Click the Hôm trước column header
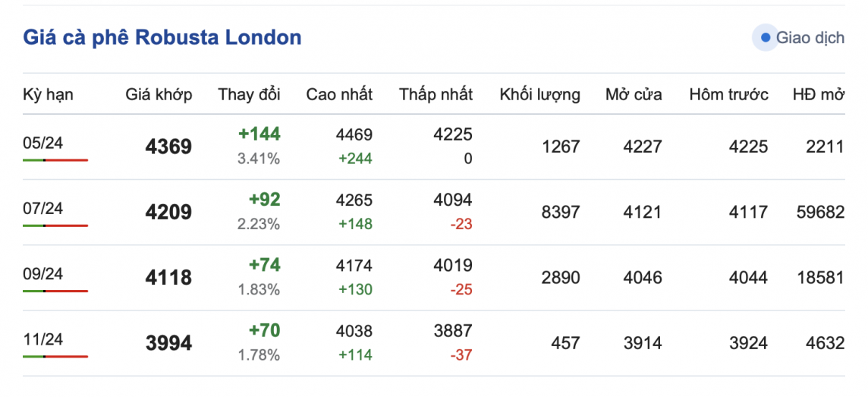Viewport: 868px width, 397px height. (x=728, y=95)
